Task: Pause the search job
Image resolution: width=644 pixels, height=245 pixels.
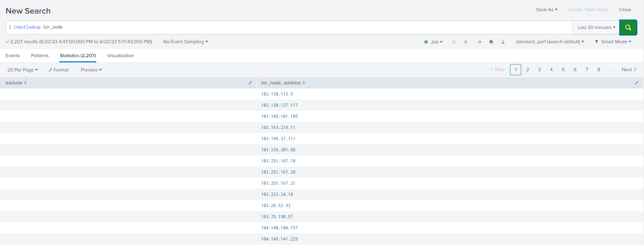Action: tap(454, 42)
